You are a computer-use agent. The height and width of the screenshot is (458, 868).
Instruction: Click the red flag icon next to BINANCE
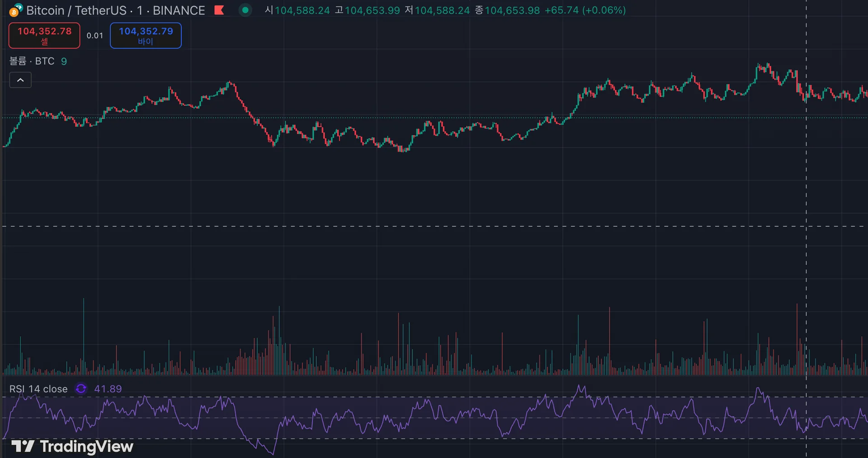[219, 10]
